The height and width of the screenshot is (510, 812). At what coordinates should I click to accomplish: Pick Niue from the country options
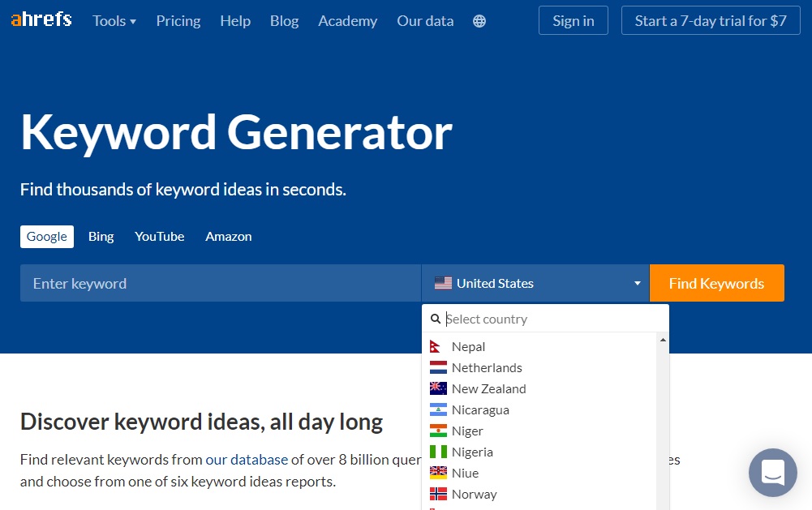coord(465,474)
